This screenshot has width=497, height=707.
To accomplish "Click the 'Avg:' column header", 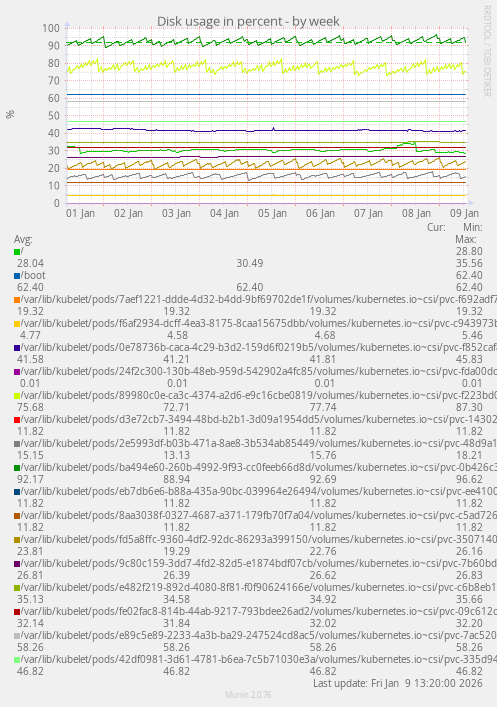I will coord(23,239).
